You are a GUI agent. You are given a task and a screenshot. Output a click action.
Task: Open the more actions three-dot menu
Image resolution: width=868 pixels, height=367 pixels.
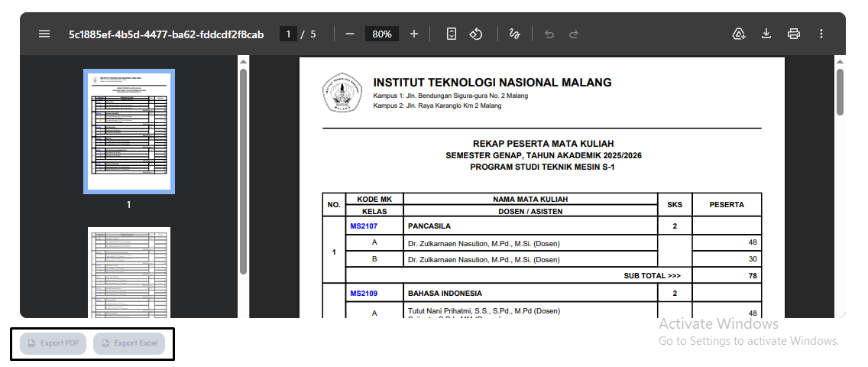point(821,34)
